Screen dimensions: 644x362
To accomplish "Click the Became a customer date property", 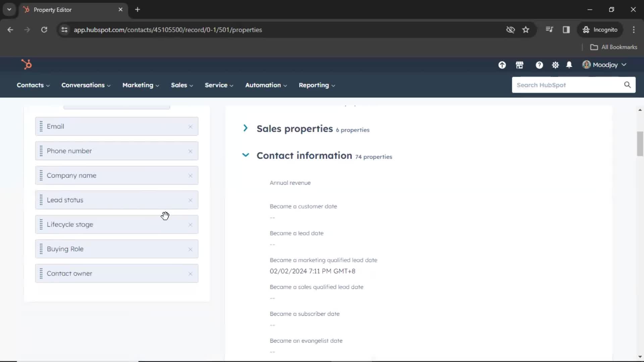I will pos(303,206).
